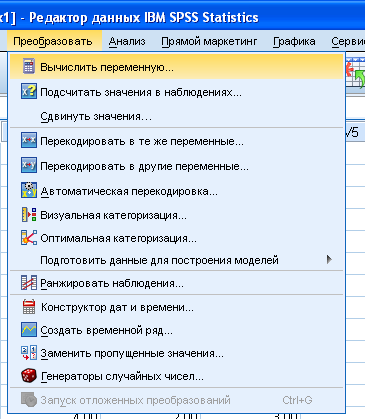Click the Оптимальная категоризация icon

[29, 238]
